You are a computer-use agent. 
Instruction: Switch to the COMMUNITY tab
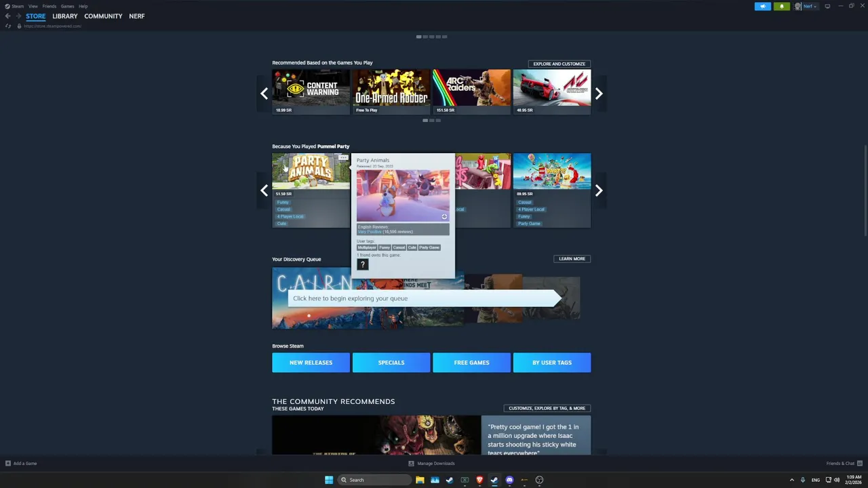(103, 16)
